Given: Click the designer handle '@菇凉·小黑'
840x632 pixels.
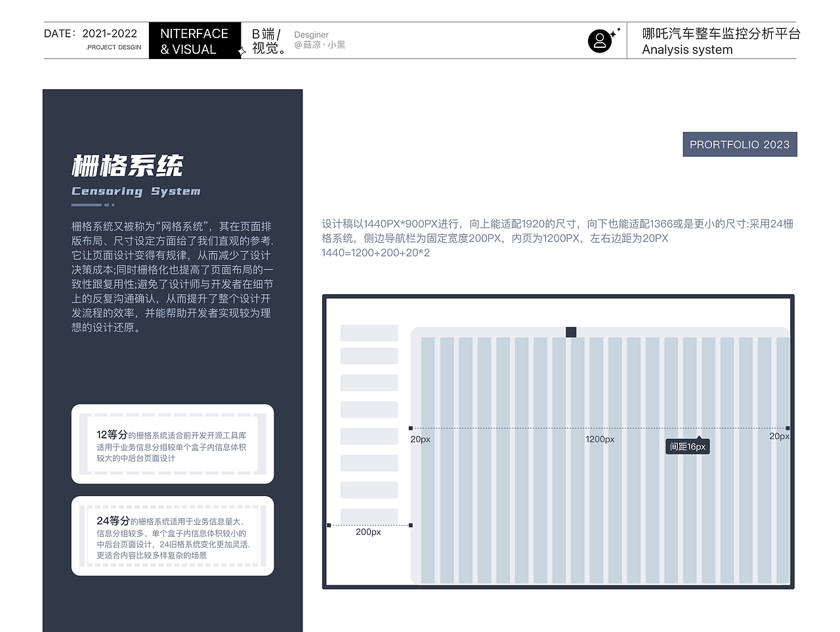Looking at the screenshot, I should click(320, 45).
